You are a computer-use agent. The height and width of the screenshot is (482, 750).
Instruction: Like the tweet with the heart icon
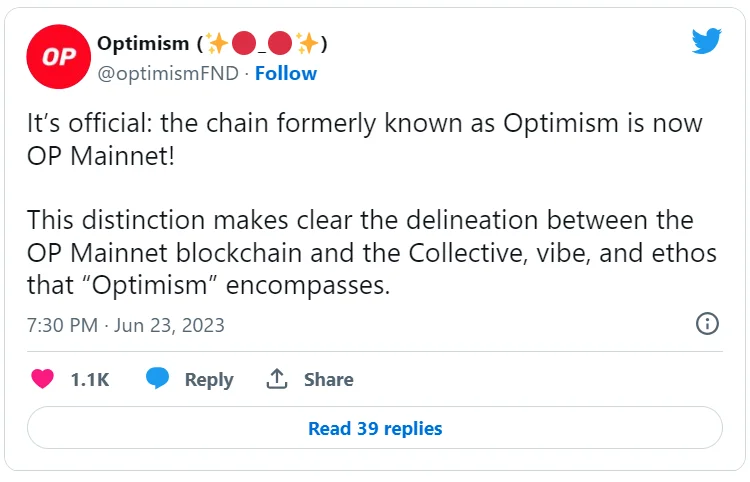42,379
